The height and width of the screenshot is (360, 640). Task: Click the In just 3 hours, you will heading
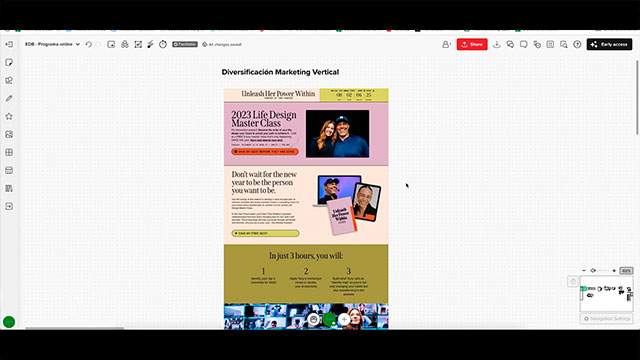[306, 256]
